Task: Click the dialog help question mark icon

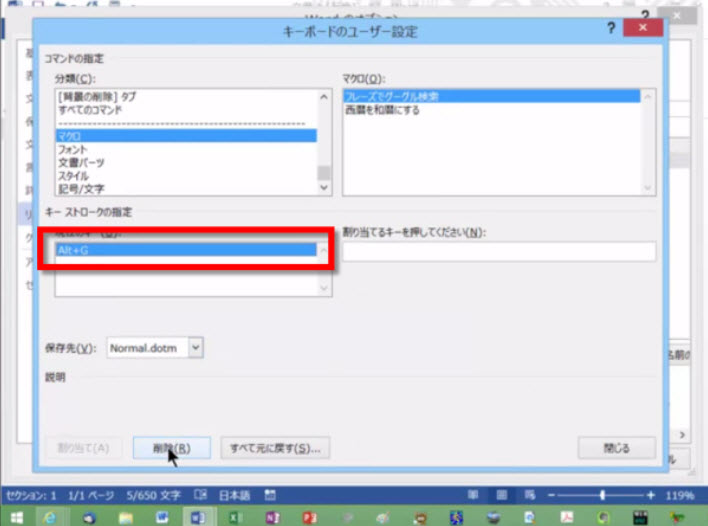Action: coord(611,29)
